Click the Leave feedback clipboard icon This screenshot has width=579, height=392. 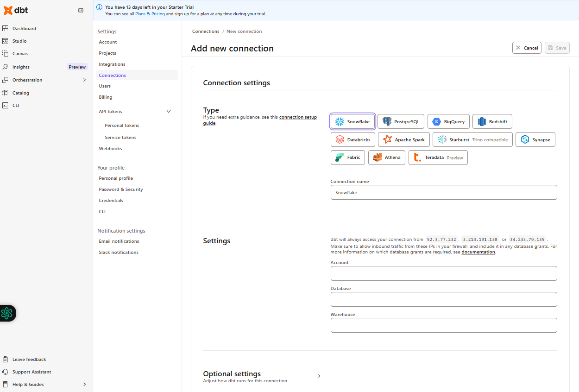point(5,359)
